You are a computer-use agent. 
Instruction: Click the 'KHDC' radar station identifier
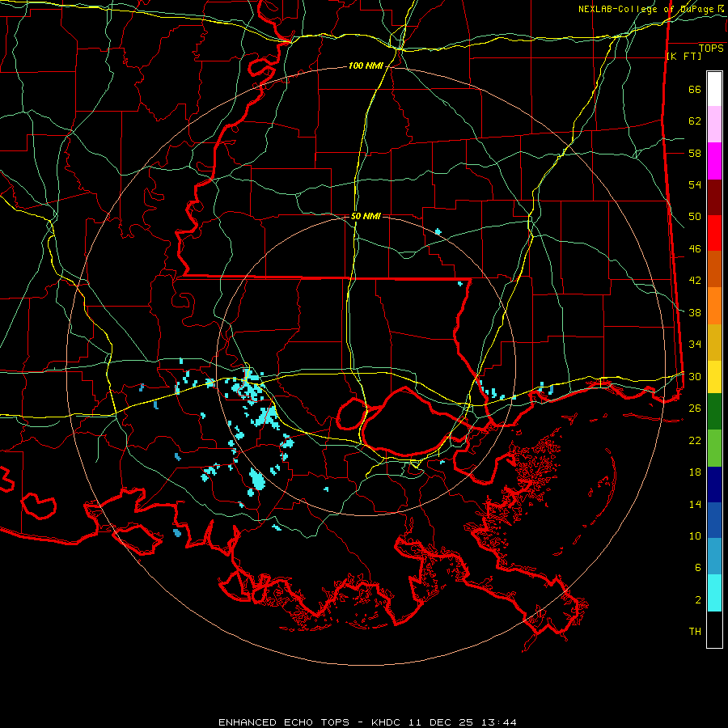point(387,722)
